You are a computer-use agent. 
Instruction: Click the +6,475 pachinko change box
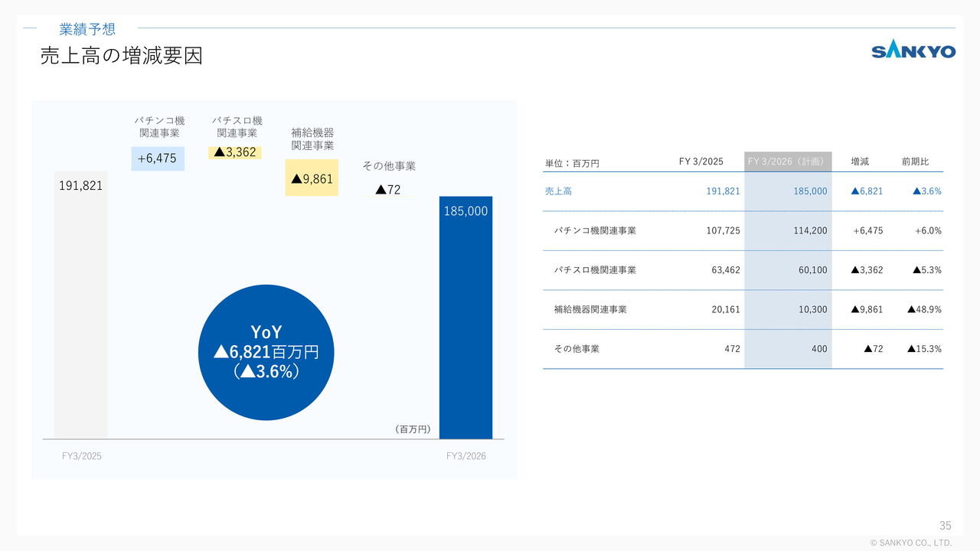coord(158,158)
